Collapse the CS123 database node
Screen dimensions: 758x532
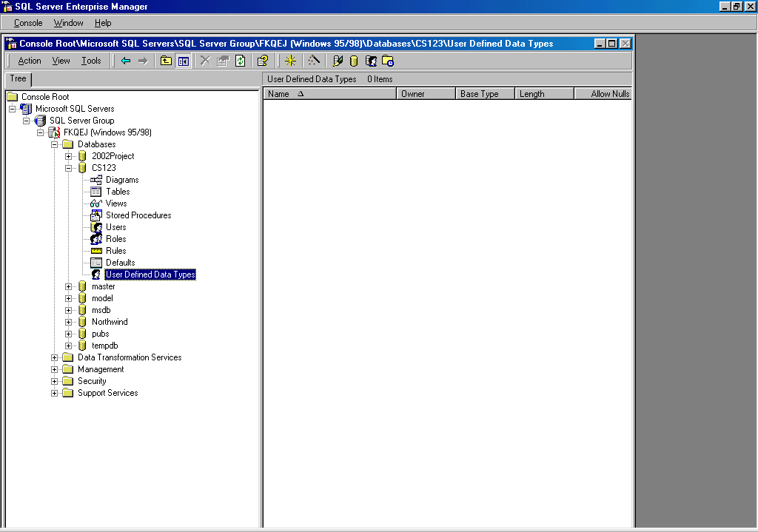point(69,168)
